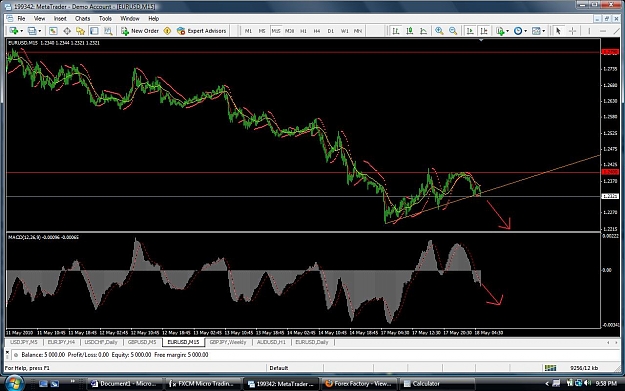This screenshot has width=625, height=391.
Task: Open the Window menu
Action: pyautogui.click(x=130, y=18)
